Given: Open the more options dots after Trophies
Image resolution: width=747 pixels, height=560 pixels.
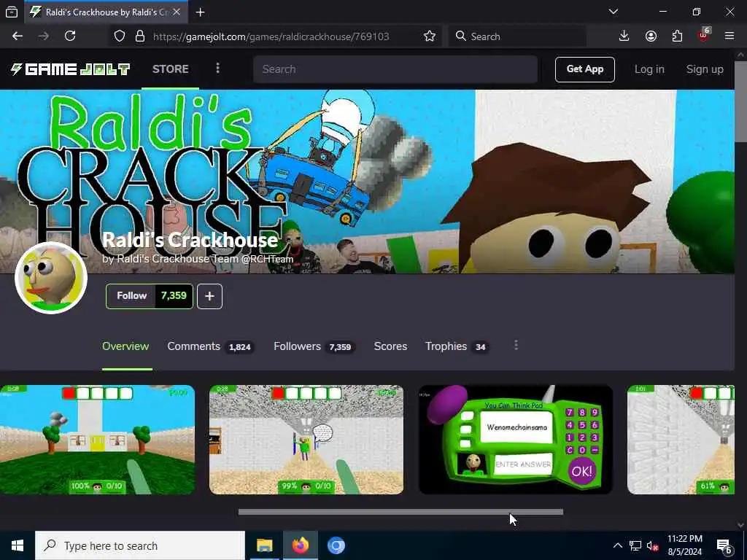Looking at the screenshot, I should tap(516, 345).
